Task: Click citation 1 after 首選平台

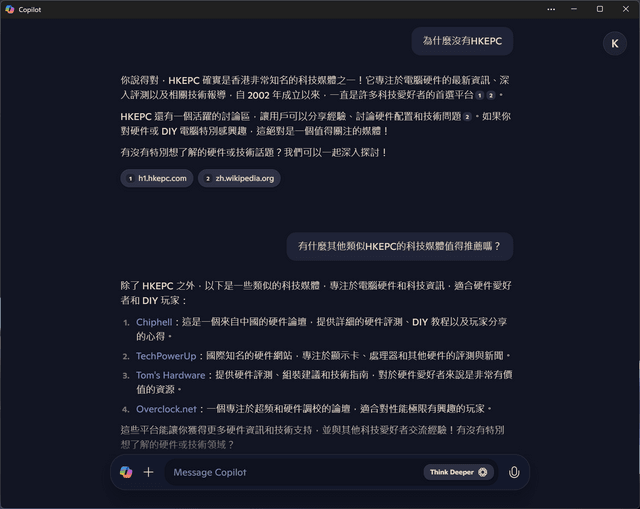Action: pyautogui.click(x=480, y=96)
